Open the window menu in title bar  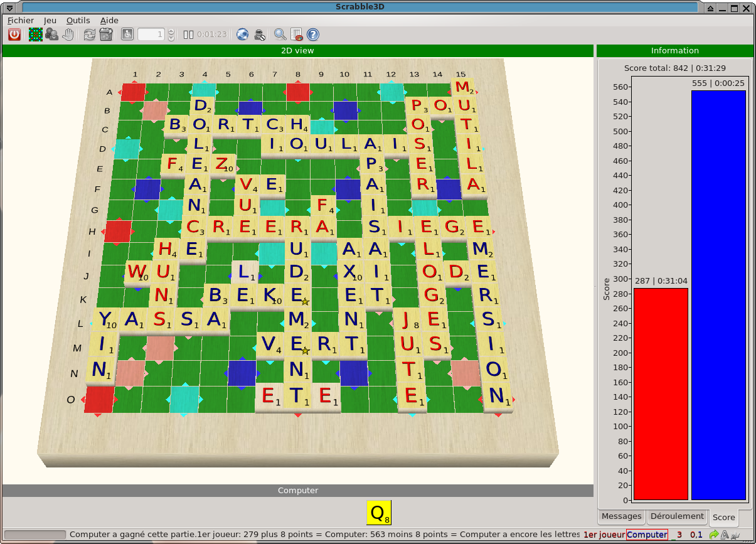point(9,7)
